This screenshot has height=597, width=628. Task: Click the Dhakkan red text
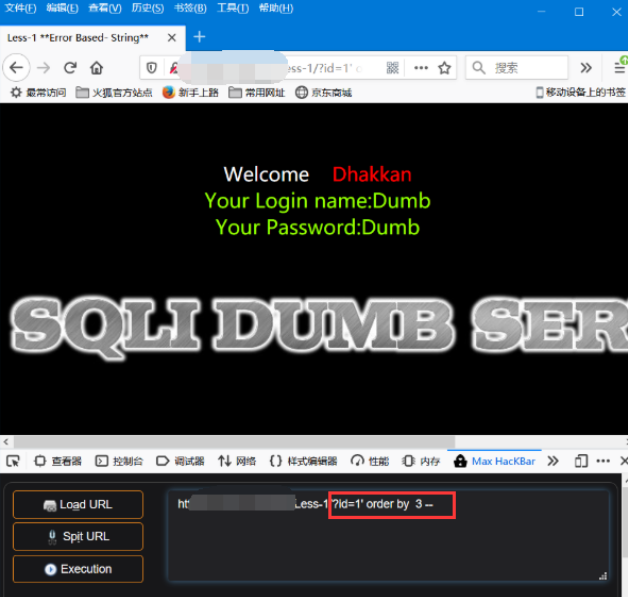372,175
